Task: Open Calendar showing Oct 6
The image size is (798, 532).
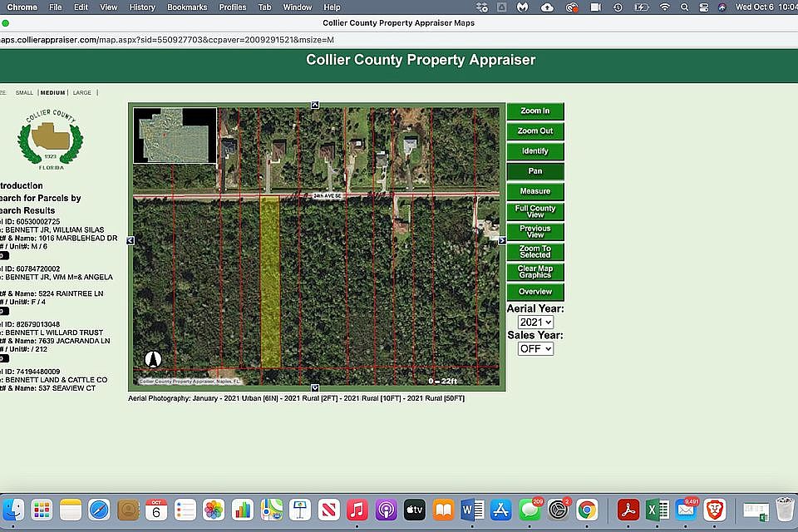Action: coord(156,510)
